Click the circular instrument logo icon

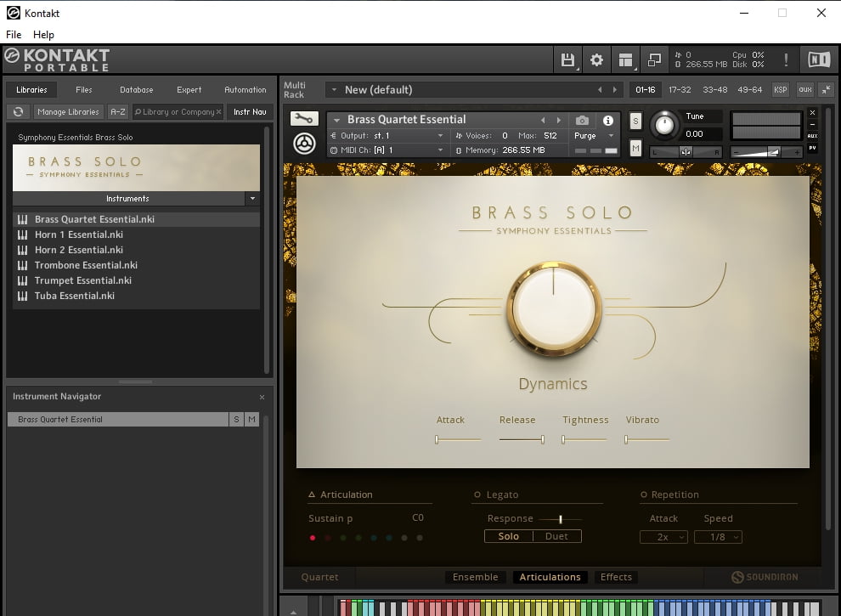pos(304,144)
